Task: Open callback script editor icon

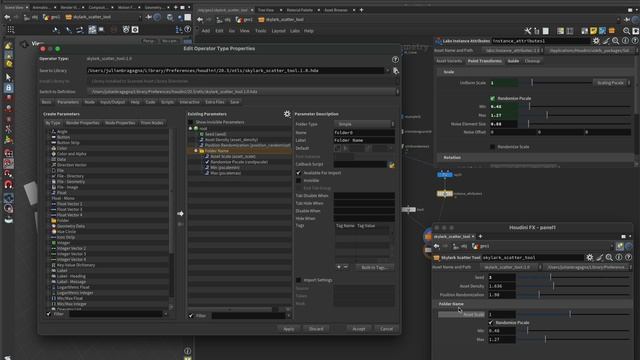Action: 392,164
